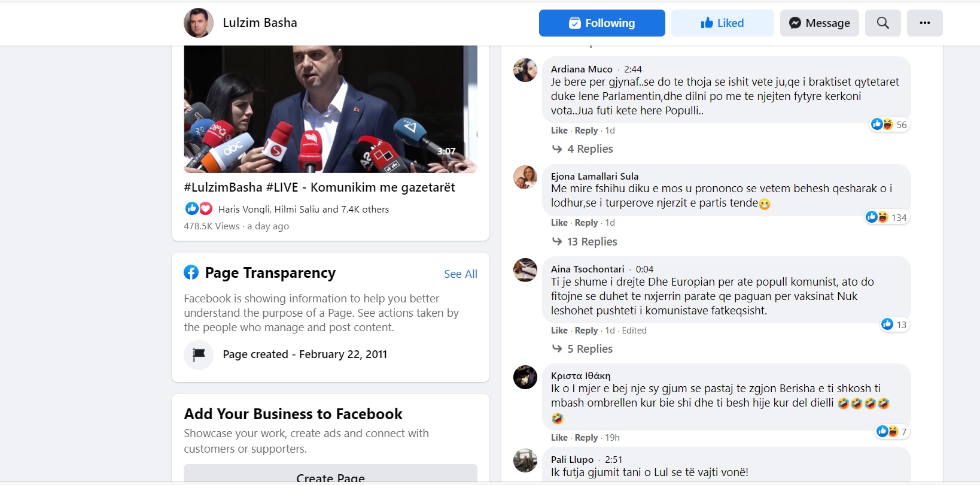Viewport: 980px width, 485px height.
Task: Open See All for Page Transparency
Action: pyautogui.click(x=460, y=274)
